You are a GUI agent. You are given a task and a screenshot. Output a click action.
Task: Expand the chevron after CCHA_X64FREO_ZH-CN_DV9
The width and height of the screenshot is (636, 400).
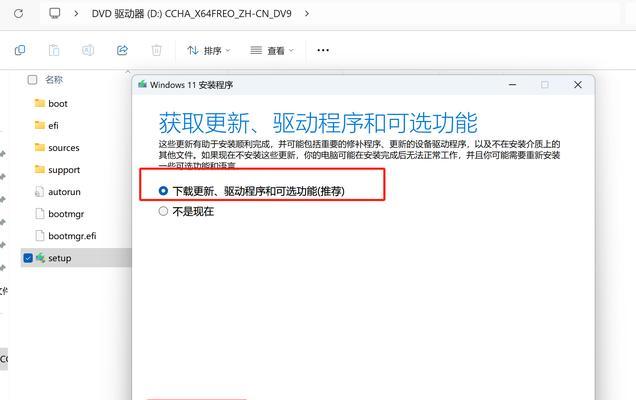pyautogui.click(x=307, y=13)
